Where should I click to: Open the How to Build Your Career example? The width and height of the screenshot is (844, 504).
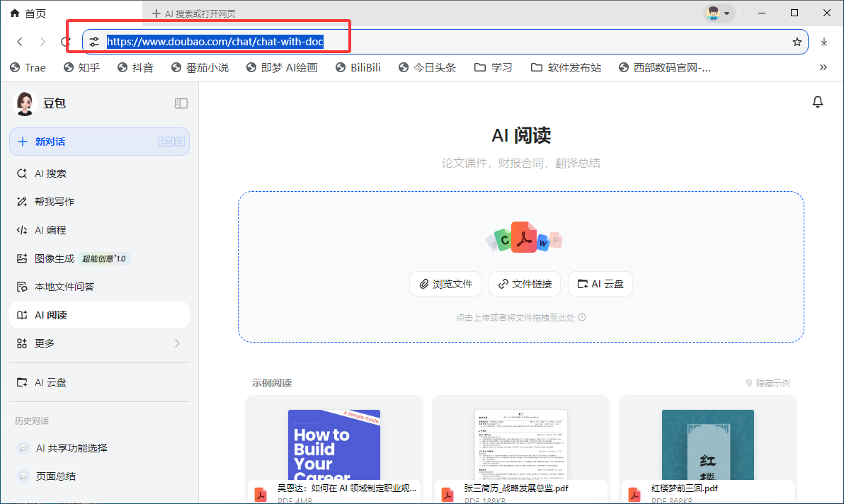click(334, 449)
